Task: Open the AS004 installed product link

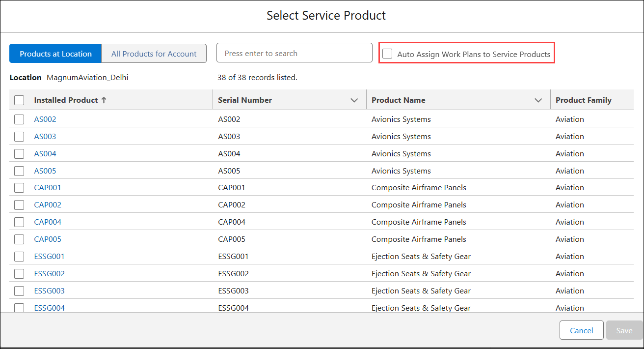Action: [45, 153]
